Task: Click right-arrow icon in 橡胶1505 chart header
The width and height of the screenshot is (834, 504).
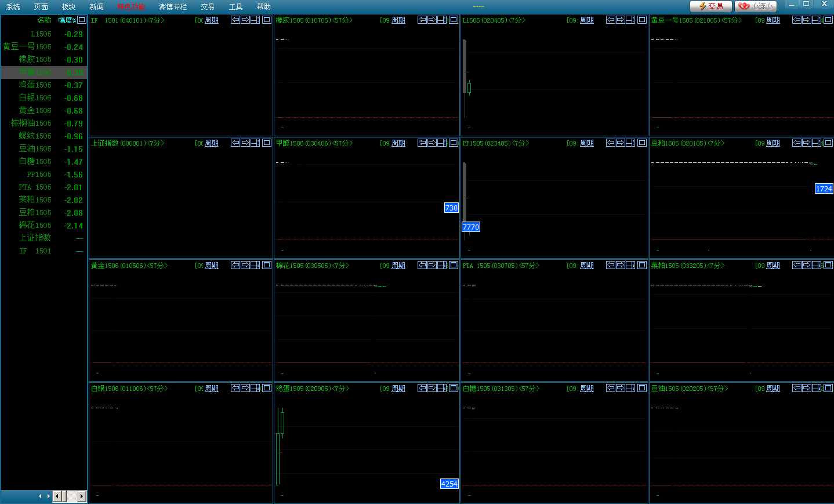Action: [432, 20]
